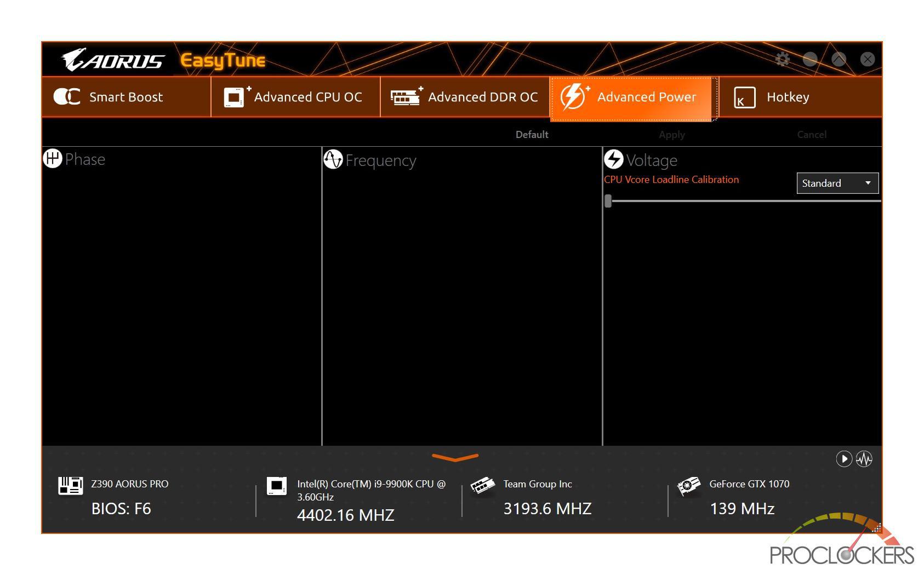Viewport: 924px width, 575px height.
Task: Click the Team Group Inc label
Action: (538, 484)
